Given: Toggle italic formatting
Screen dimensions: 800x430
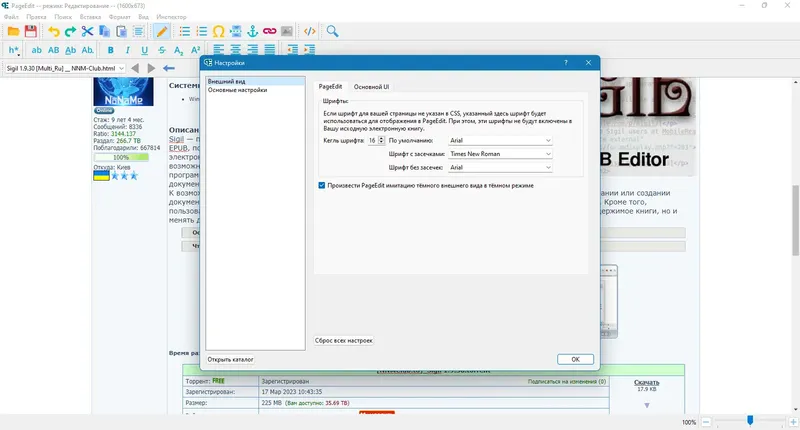Looking at the screenshot, I should pyautogui.click(x=128, y=50).
